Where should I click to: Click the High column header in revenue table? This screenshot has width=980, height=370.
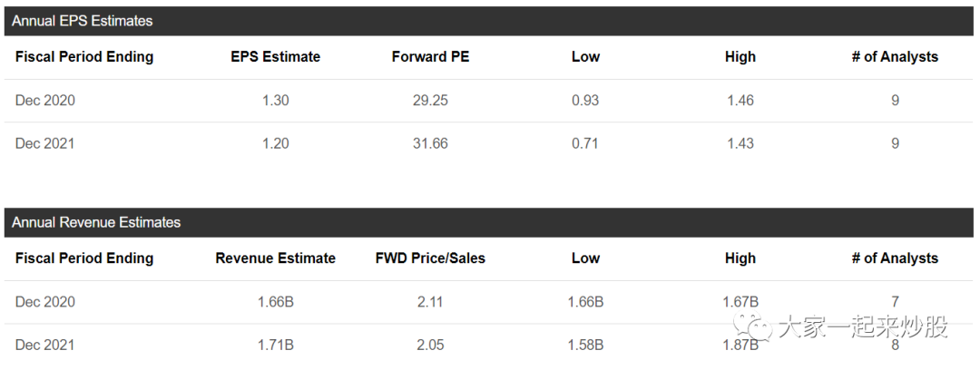[x=740, y=258]
